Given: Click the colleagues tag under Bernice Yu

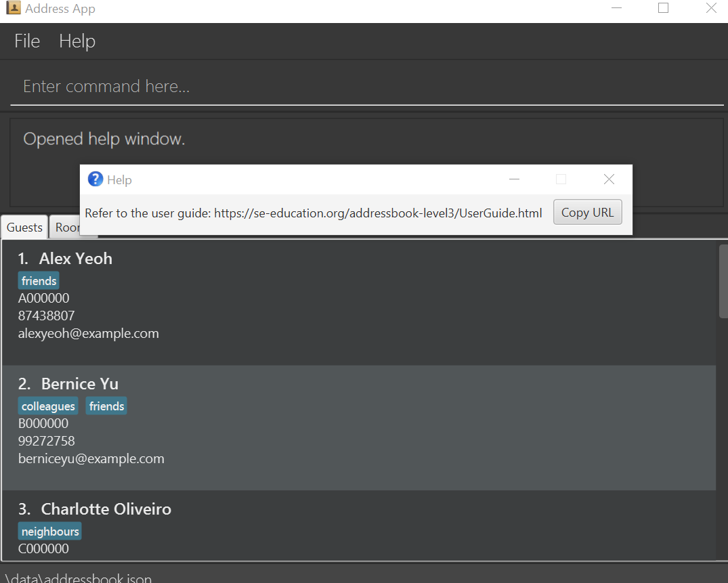Looking at the screenshot, I should (48, 406).
